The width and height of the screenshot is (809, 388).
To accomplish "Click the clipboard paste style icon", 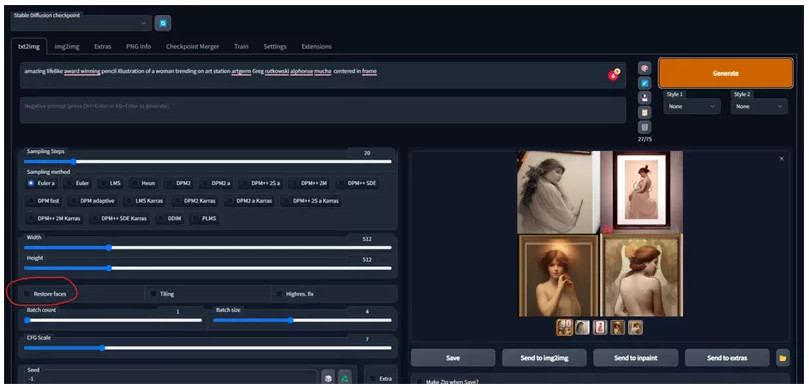I will pos(644,112).
